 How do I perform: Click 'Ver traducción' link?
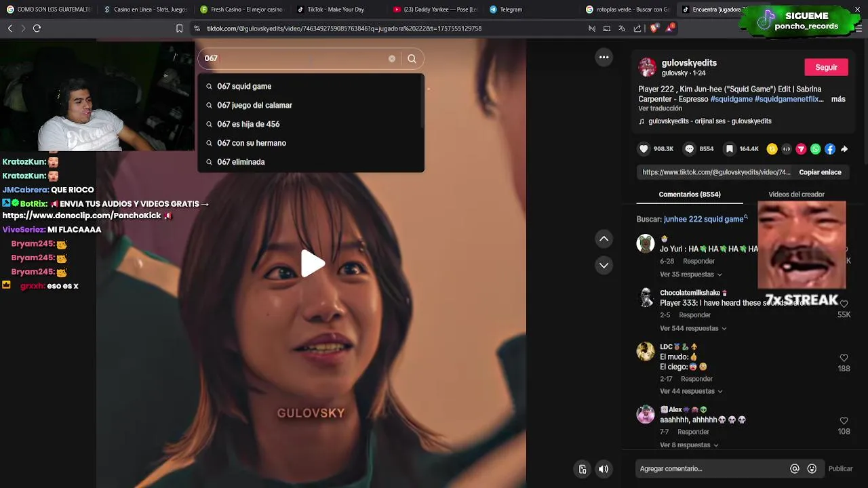coord(660,108)
